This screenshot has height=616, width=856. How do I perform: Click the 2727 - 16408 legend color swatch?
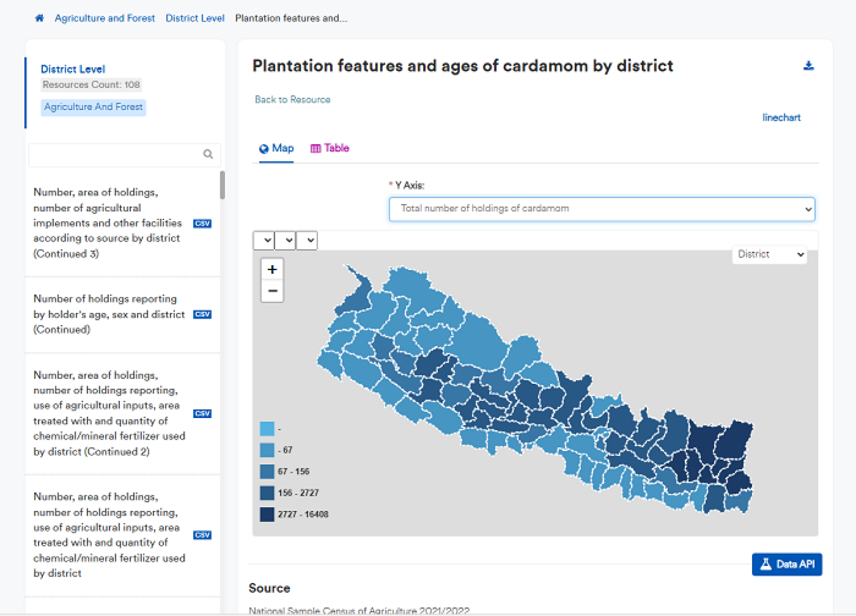coord(267,514)
